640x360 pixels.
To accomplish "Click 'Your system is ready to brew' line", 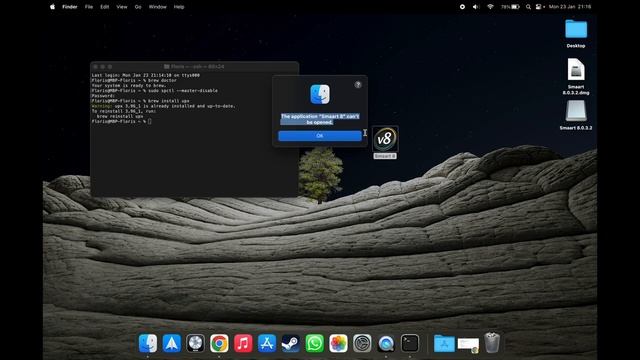I will coord(129,86).
